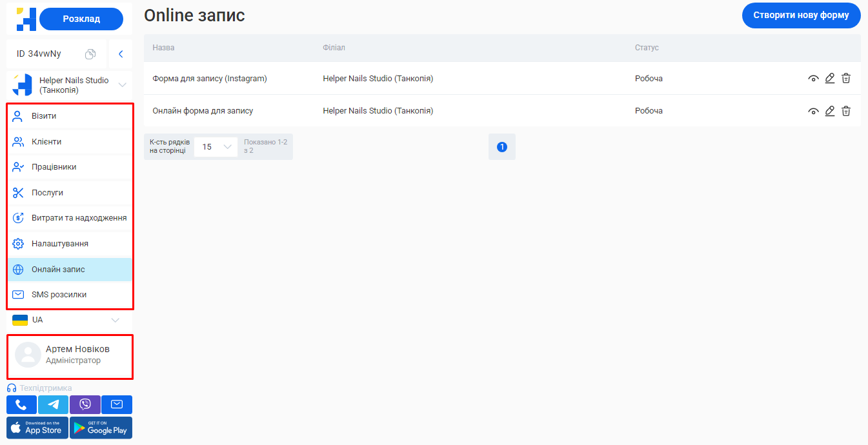Click the phone support button
This screenshot has height=445, width=868.
tap(21, 404)
